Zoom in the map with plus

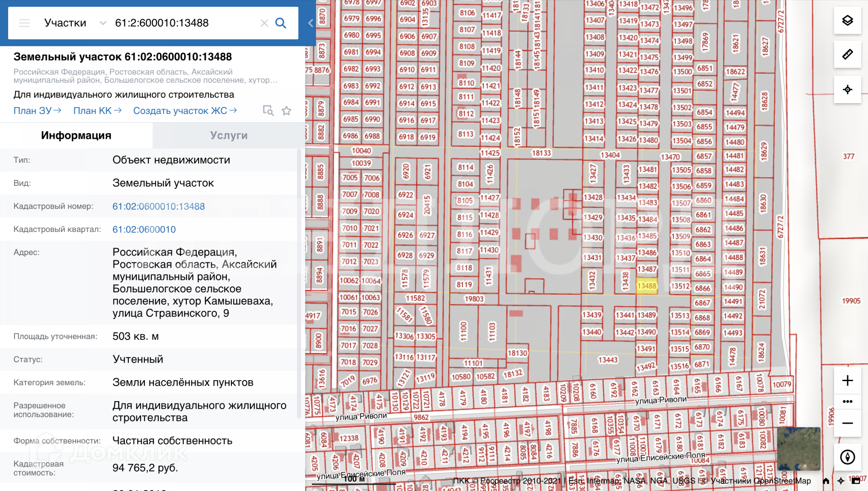[x=847, y=380]
